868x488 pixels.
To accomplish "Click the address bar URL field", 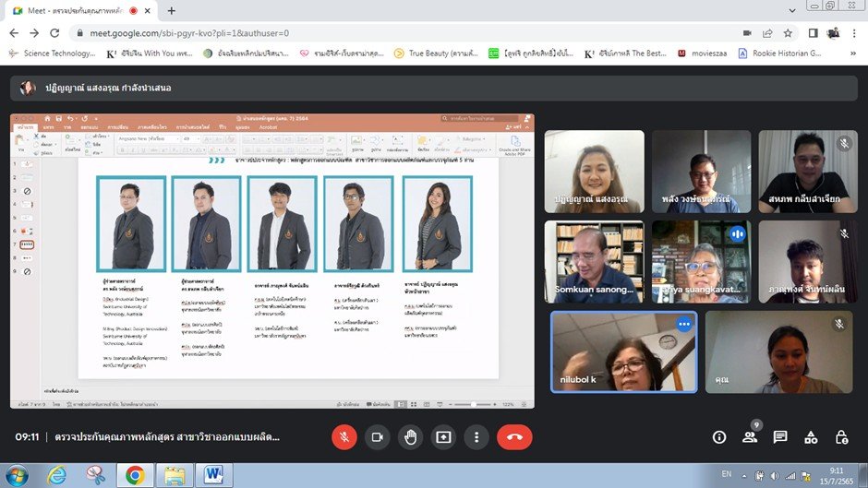I will point(369,32).
